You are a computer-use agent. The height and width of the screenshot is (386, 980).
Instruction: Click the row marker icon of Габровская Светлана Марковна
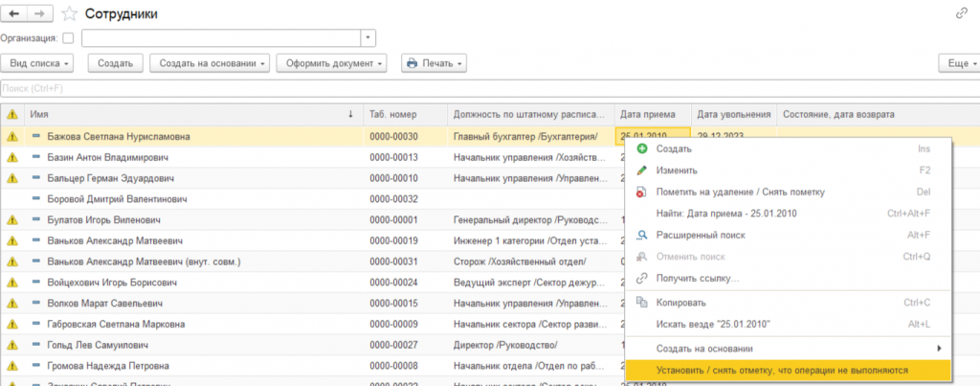[x=36, y=324]
